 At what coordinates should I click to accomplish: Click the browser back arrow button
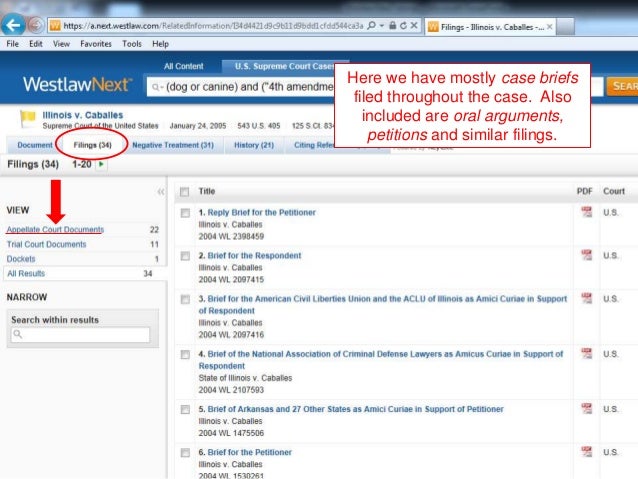click(13, 25)
